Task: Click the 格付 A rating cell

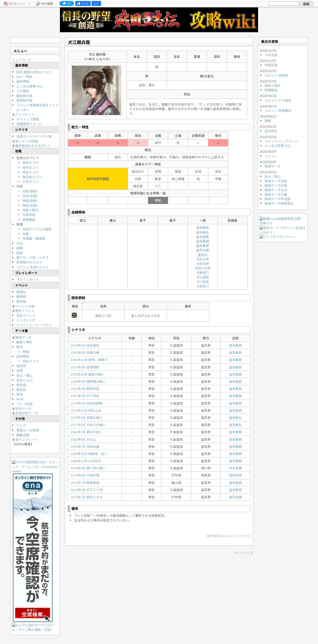Action: tap(218, 143)
